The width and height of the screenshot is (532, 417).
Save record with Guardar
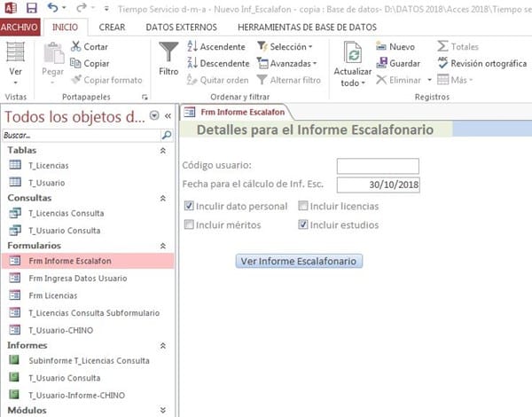(398, 63)
